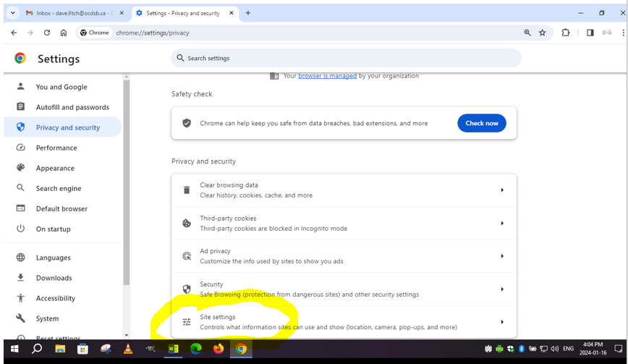Open Clear browsing data
628x364 pixels.
(x=344, y=190)
